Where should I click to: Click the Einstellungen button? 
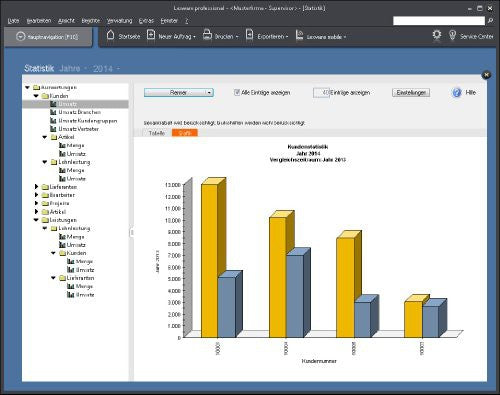(x=411, y=93)
